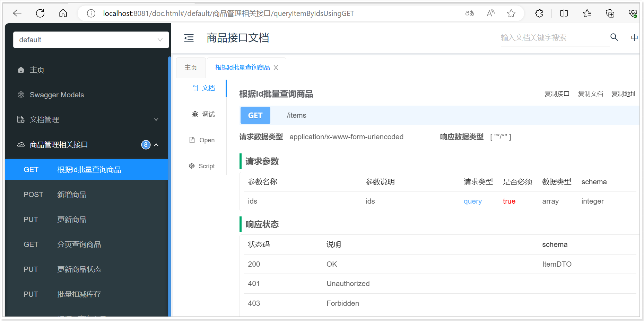Screen dimensions: 644x321
Task: View site information icon in address bar
Action: click(x=91, y=14)
